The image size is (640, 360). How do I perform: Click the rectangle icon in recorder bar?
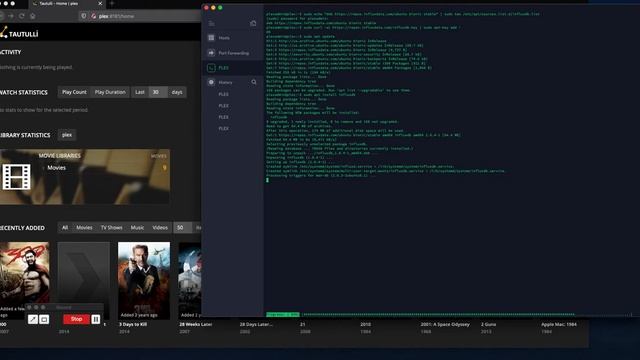[44, 319]
